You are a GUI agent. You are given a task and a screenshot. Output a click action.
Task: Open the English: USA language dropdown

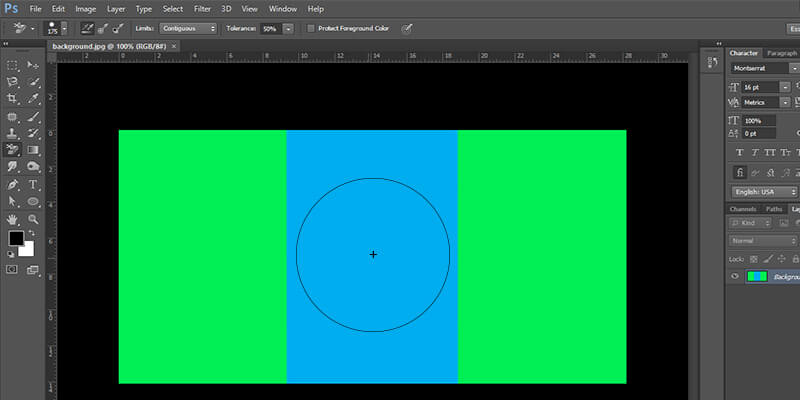tap(764, 192)
